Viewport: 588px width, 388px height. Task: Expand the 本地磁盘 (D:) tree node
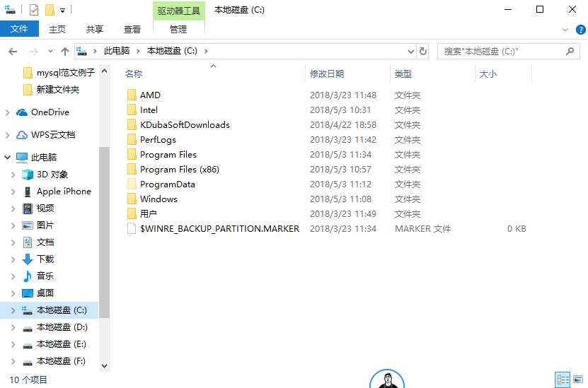click(13, 327)
